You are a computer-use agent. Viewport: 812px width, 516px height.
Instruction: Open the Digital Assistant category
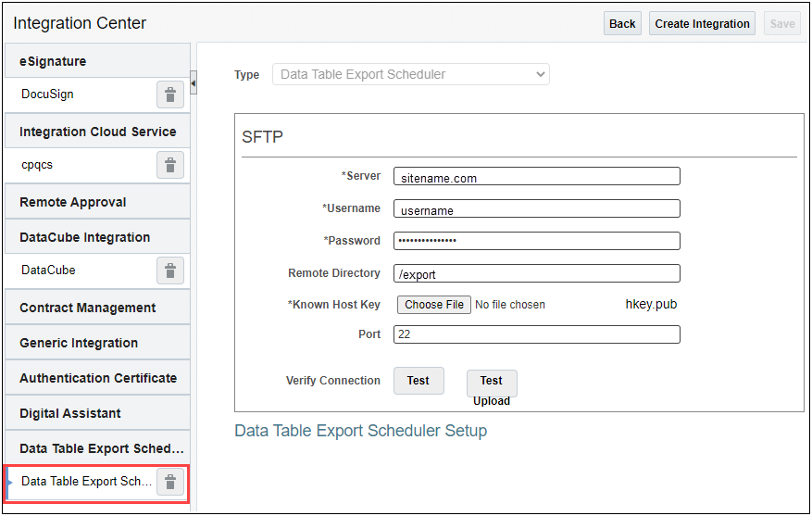(x=97, y=413)
